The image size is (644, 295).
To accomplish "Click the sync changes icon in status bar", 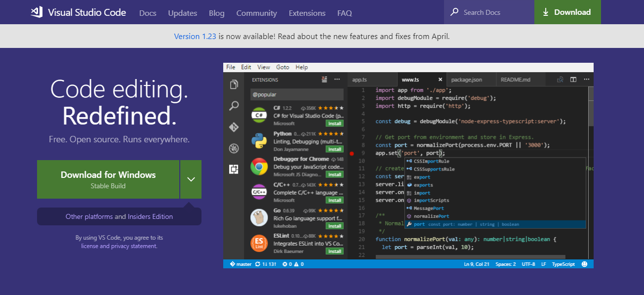I will (x=257, y=264).
